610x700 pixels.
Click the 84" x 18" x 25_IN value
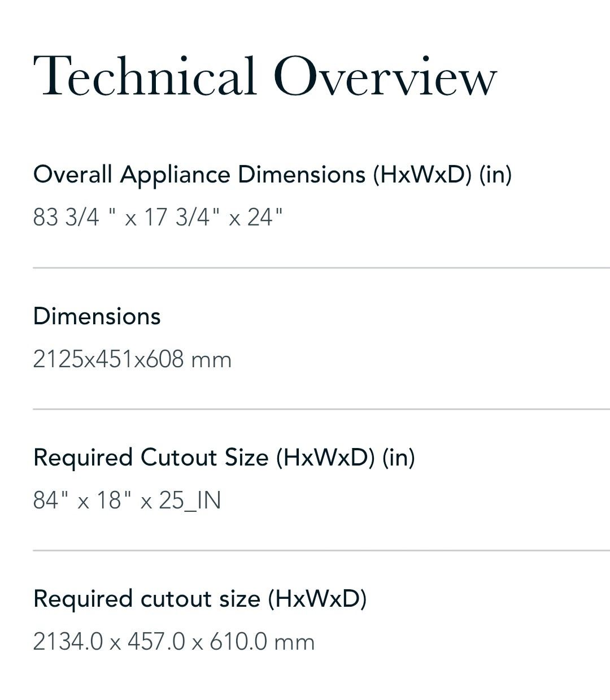coord(127,501)
